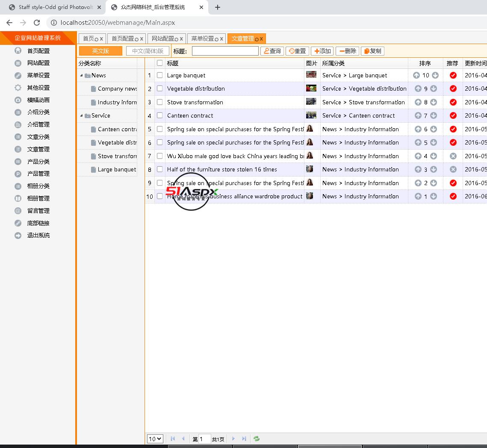Collapse the Service category tree node
Viewport: 487px width, 448px height.
coord(82,115)
